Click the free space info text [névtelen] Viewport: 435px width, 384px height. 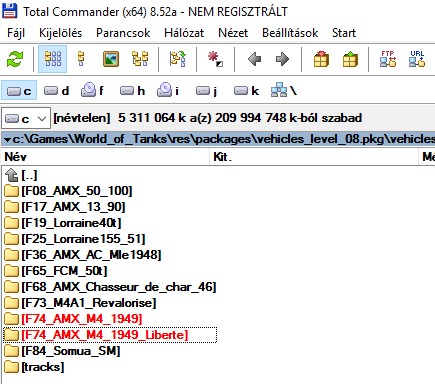tap(208, 118)
